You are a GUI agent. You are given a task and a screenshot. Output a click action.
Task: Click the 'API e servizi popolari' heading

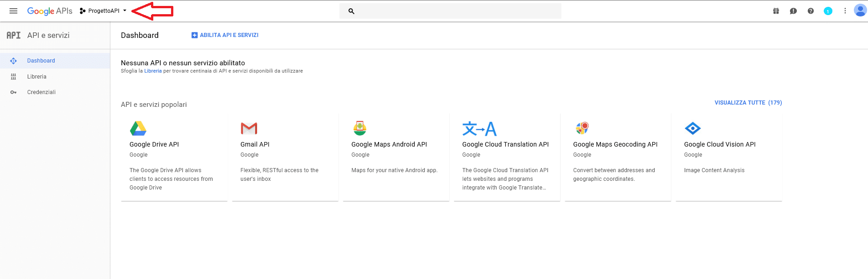[x=154, y=105]
